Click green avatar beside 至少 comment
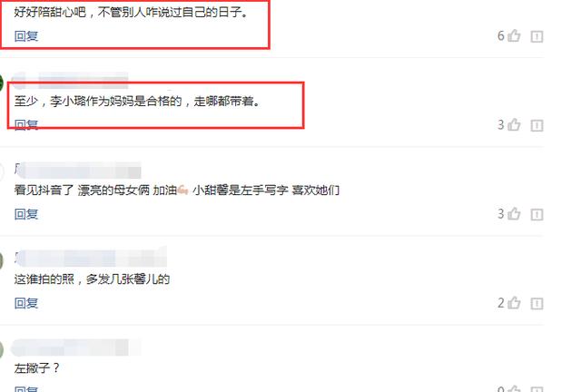 [x=1, y=83]
